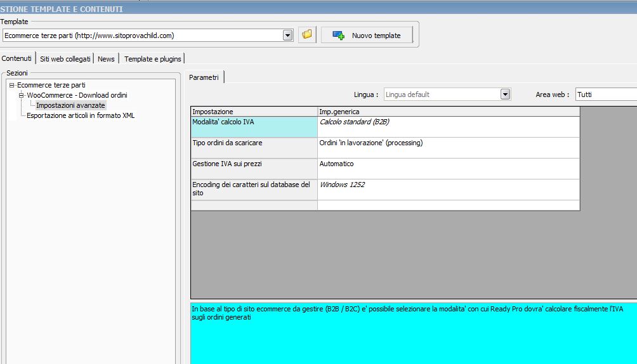The image size is (637, 364).
Task: Click the Imp.generica column header
Action: coord(449,112)
